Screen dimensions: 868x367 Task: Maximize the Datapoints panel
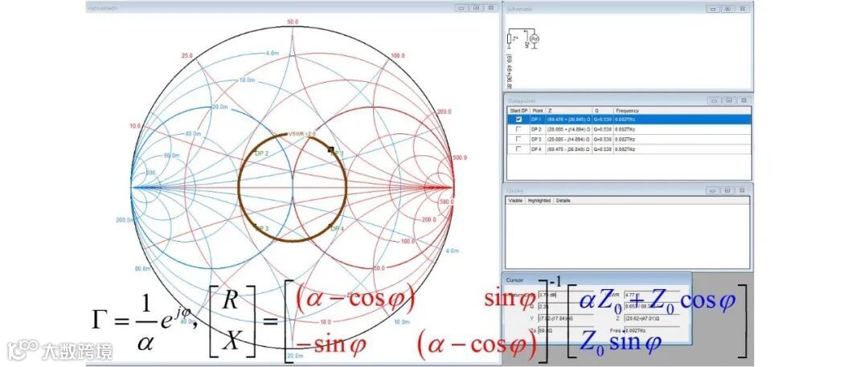click(728, 100)
